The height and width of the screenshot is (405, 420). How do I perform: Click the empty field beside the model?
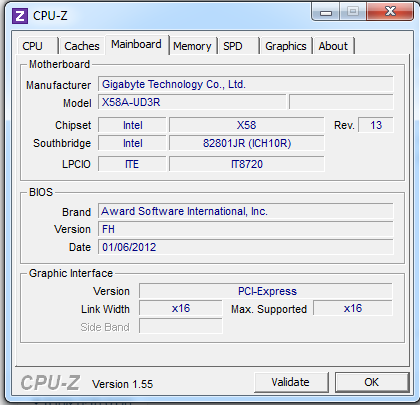coord(341,102)
